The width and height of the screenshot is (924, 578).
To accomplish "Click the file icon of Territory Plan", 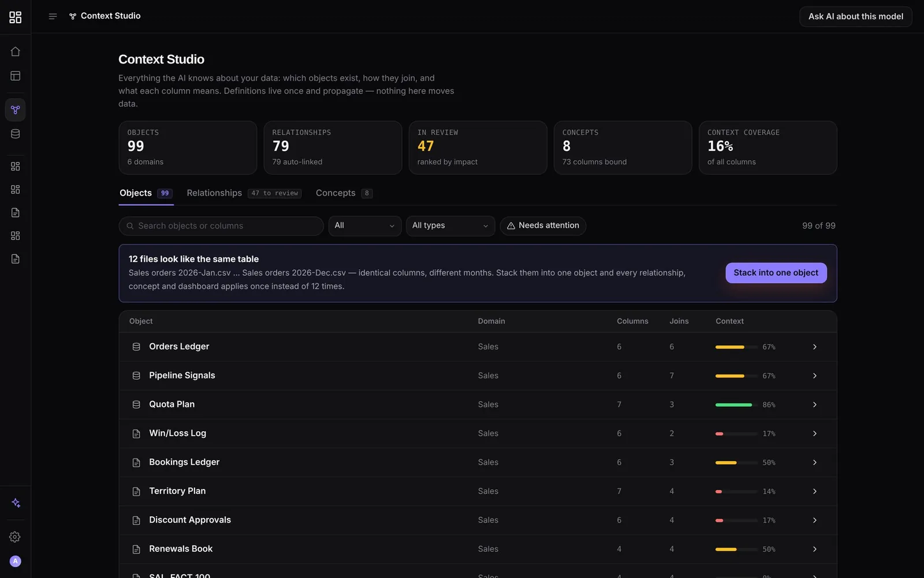I will tap(136, 491).
